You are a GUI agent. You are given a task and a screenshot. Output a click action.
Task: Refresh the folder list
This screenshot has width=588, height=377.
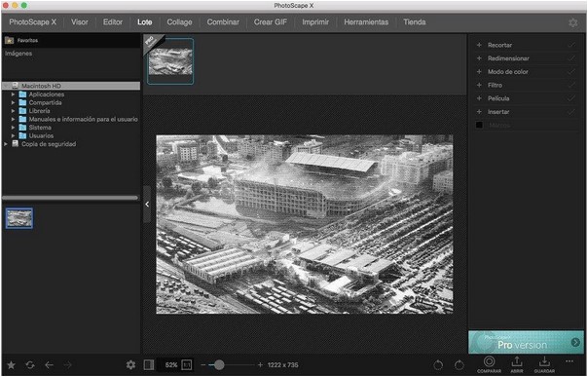(x=30, y=364)
